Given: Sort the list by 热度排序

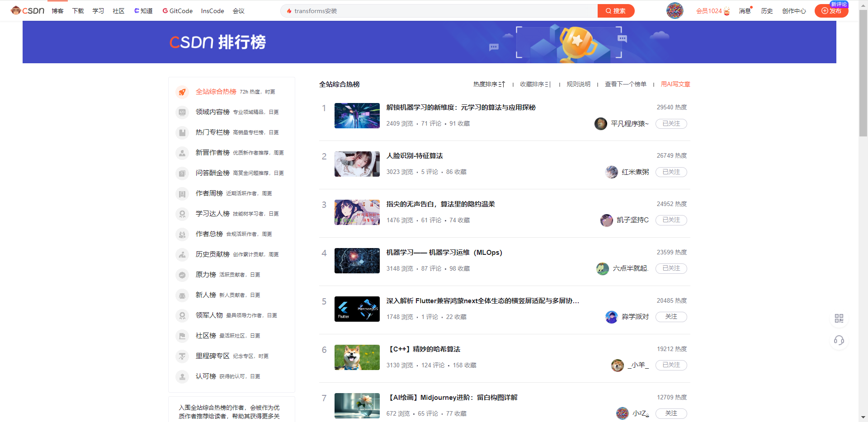Looking at the screenshot, I should click(489, 84).
